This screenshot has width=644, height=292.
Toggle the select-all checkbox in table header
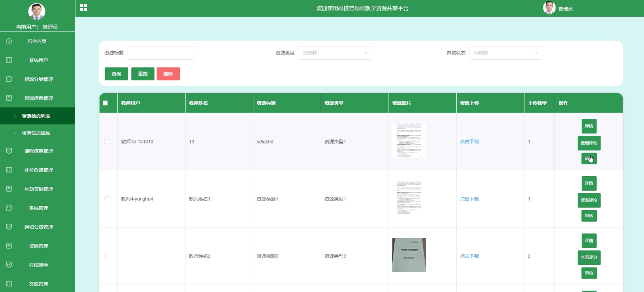[105, 103]
